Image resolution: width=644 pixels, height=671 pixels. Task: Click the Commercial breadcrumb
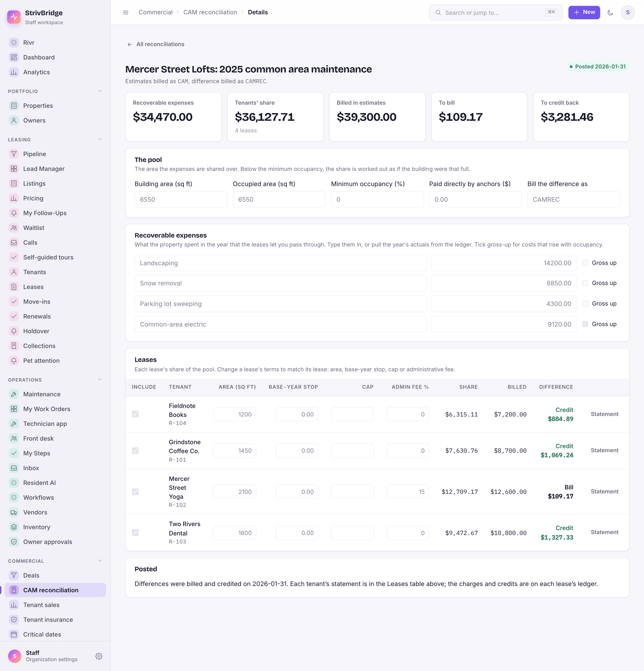[155, 12]
